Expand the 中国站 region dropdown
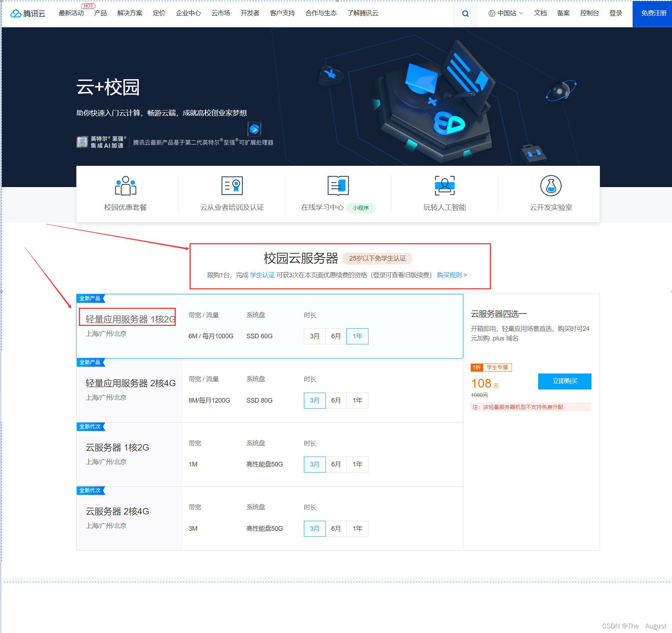 pos(506,13)
